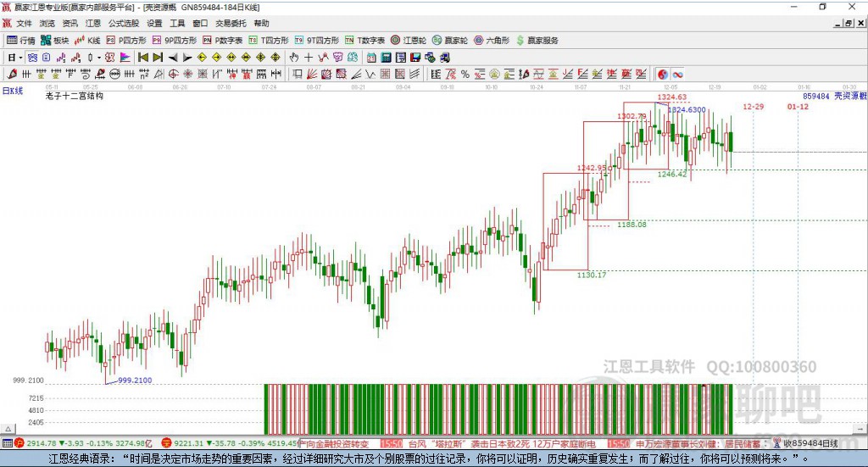The image size is (868, 467).
Task: Click the 01-12 date marker
Action: tap(798, 106)
